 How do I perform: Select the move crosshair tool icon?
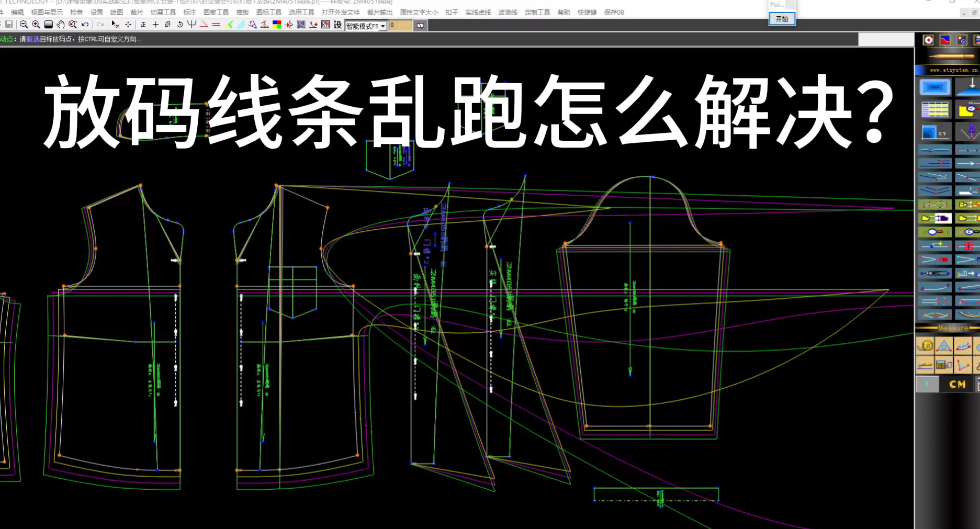tap(128, 24)
